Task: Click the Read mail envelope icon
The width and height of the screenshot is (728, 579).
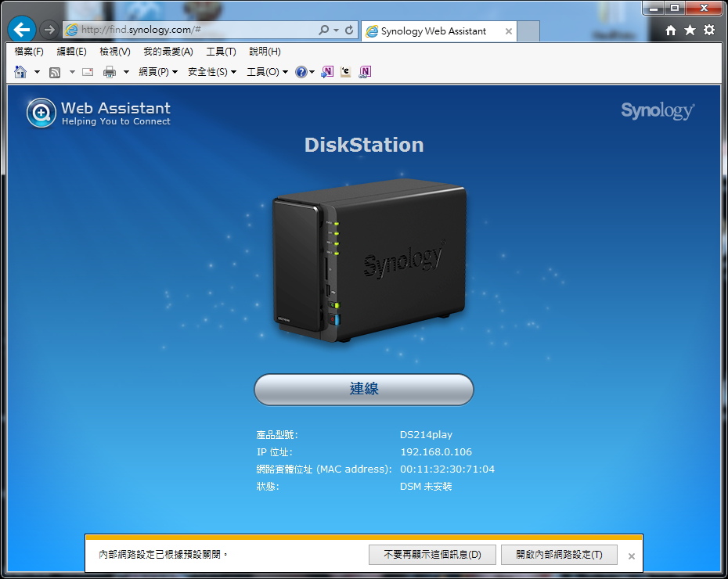Action: pos(88,72)
